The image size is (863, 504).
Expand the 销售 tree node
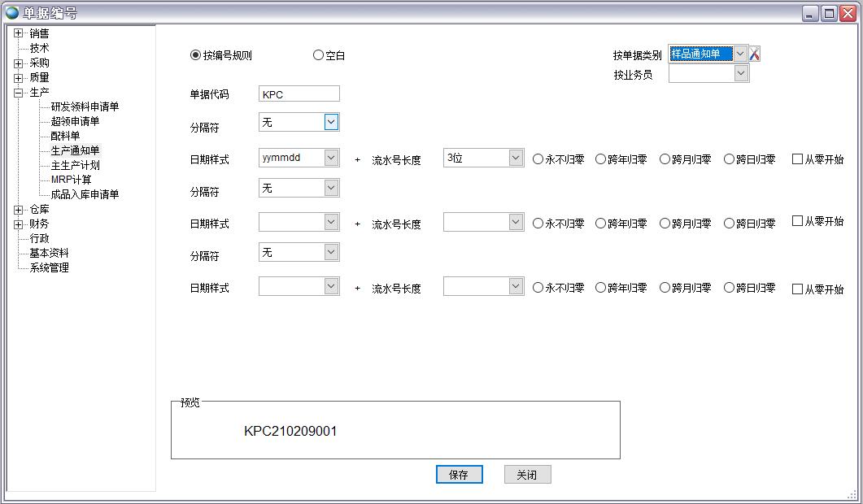[x=18, y=33]
